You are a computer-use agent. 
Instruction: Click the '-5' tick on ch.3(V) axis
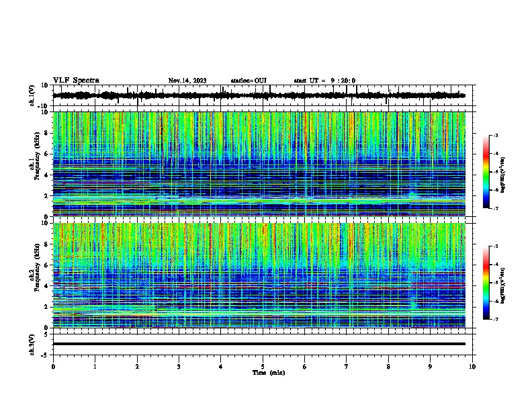coord(46,355)
